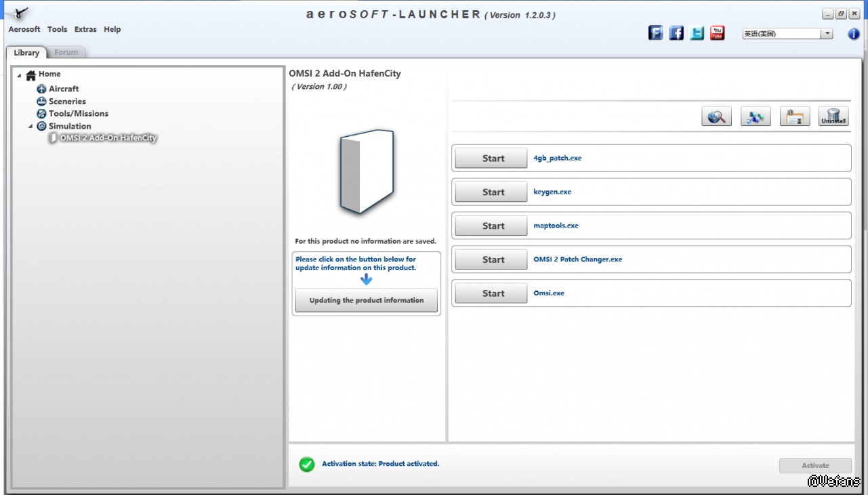Viewport: 868px width, 495px height.
Task: Open the Tools menu
Action: click(x=58, y=29)
